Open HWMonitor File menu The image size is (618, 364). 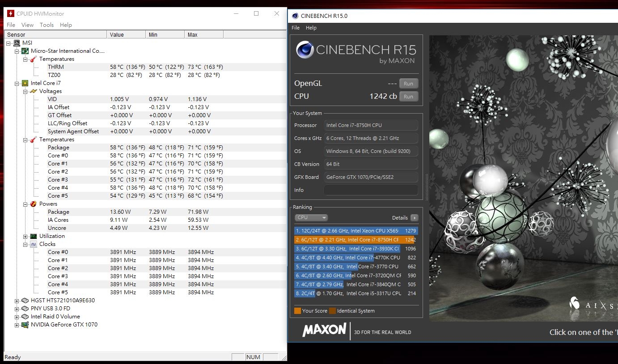pyautogui.click(x=11, y=25)
